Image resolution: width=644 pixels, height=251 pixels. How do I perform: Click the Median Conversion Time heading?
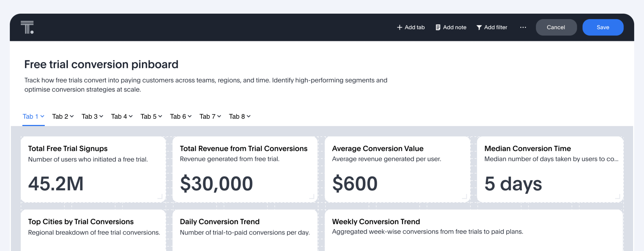click(527, 148)
